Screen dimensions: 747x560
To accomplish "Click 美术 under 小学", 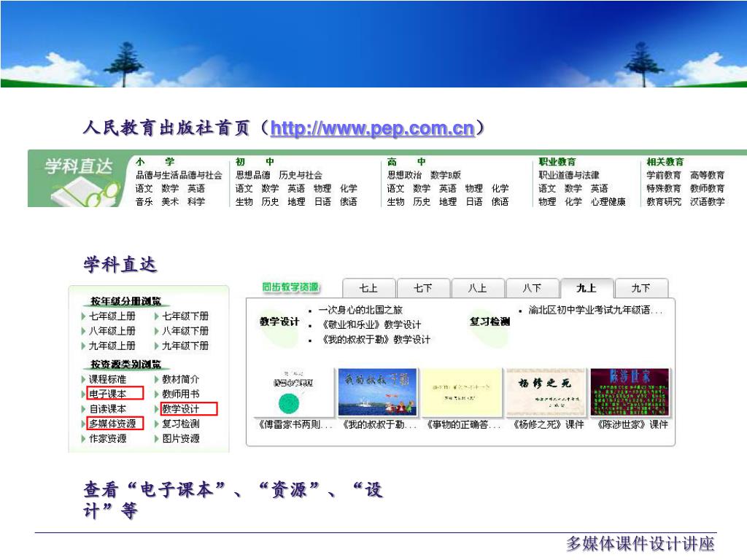I will pos(170,202).
